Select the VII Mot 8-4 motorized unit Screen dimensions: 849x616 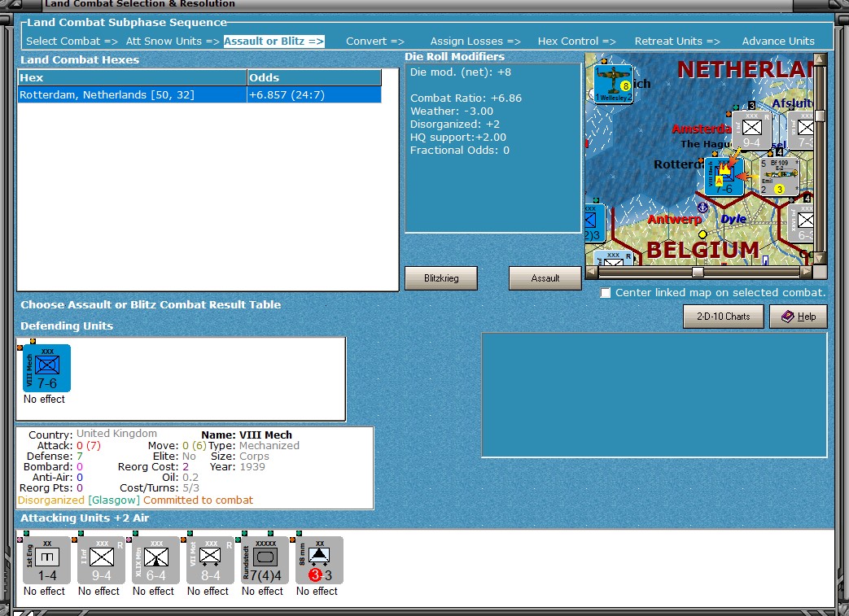(210, 560)
